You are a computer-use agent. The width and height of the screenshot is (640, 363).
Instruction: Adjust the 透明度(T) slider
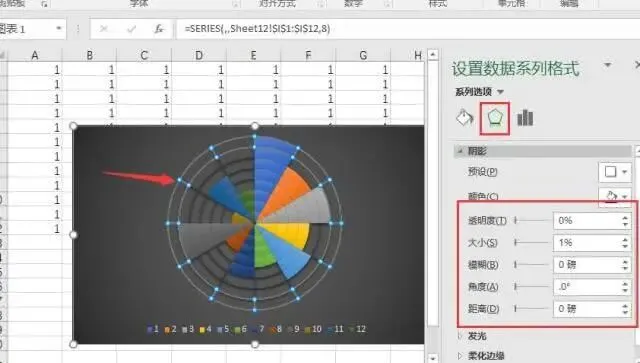(x=531, y=220)
